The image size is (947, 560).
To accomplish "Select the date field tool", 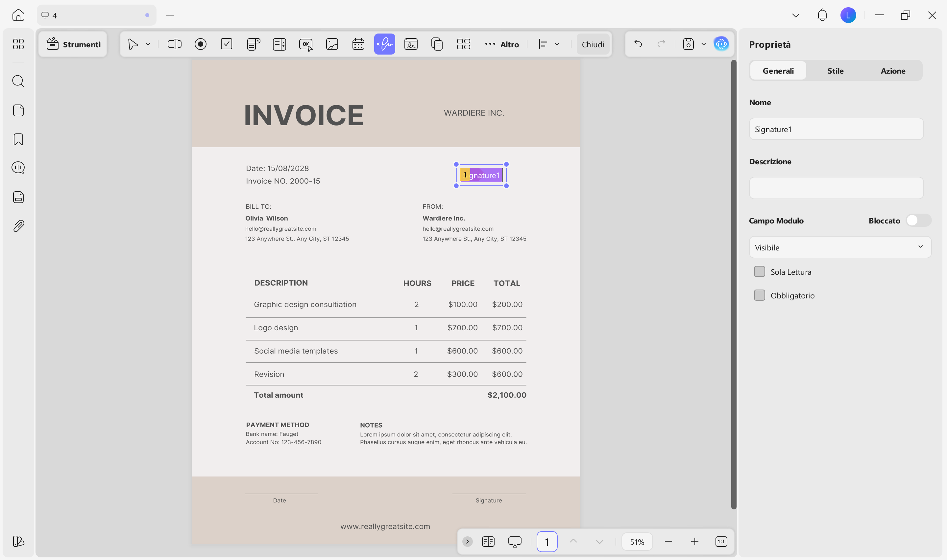I will coord(358,44).
